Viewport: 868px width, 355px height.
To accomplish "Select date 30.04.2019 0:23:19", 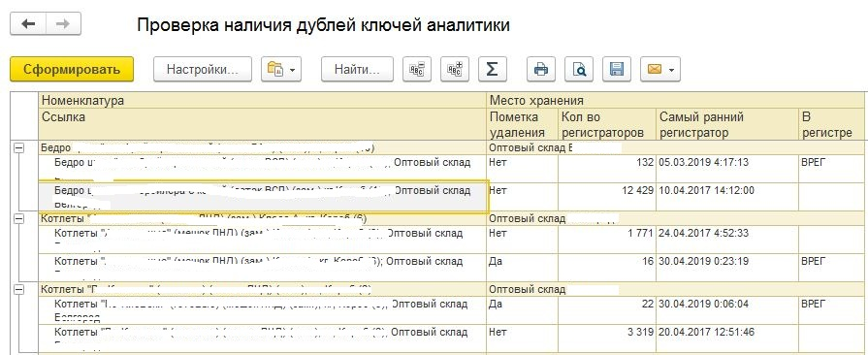I will (726, 268).
